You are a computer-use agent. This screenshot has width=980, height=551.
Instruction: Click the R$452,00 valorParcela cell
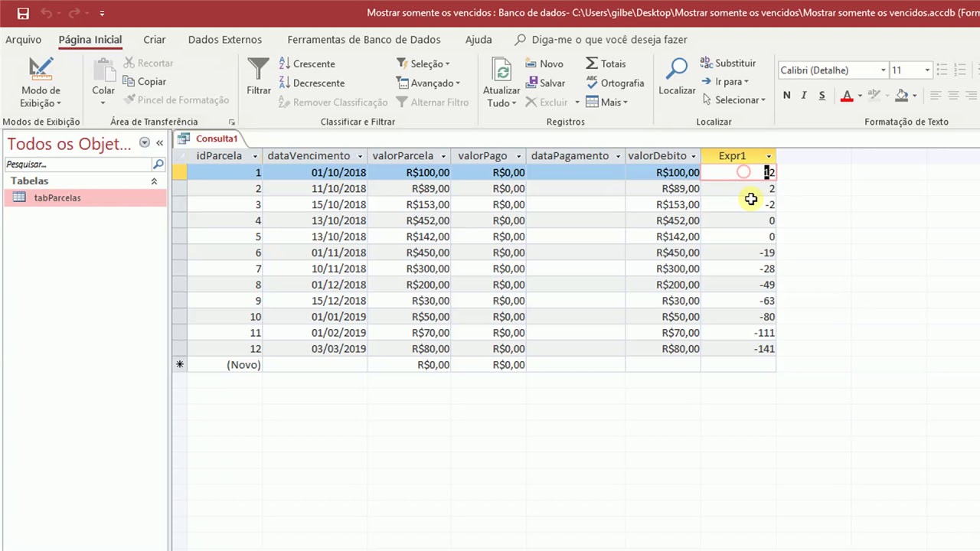point(410,220)
